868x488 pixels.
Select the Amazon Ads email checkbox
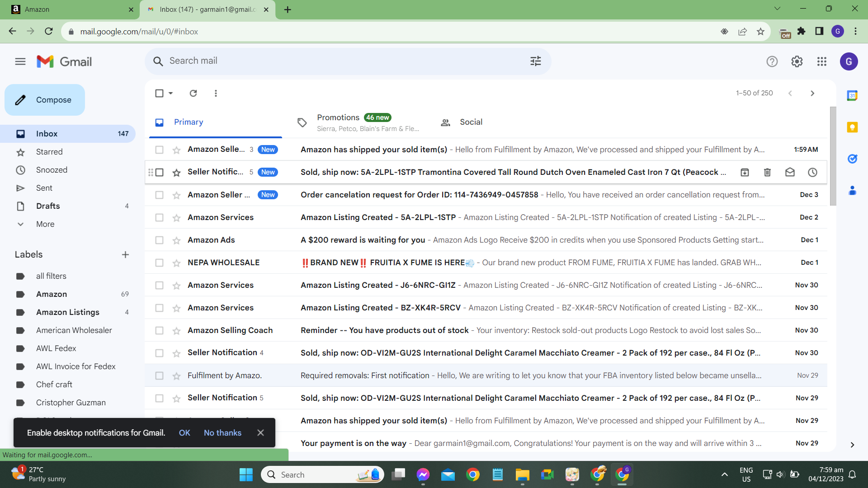tap(159, 240)
